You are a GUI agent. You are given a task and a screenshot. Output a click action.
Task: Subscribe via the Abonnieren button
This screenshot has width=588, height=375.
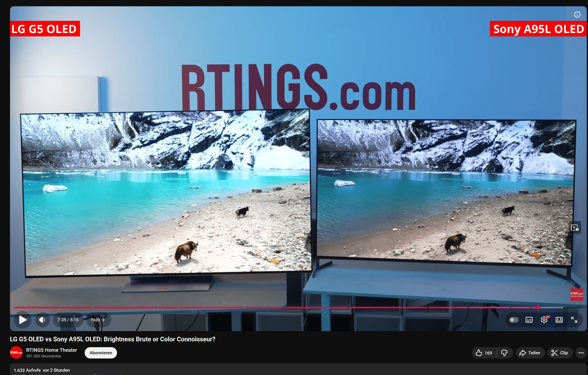[x=101, y=353]
